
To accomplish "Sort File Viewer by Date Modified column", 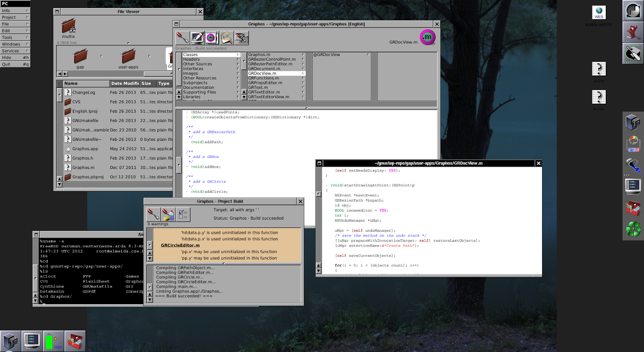I will (x=125, y=84).
